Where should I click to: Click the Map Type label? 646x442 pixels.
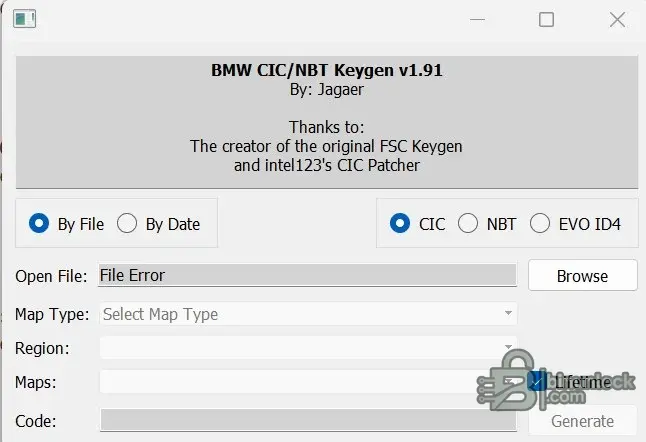click(52, 314)
